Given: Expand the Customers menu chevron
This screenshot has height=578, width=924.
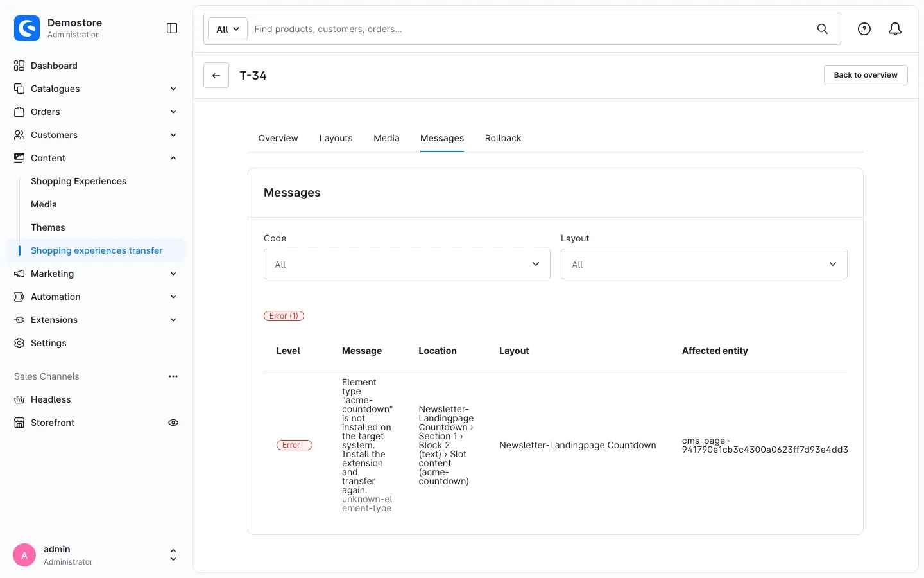Looking at the screenshot, I should pyautogui.click(x=173, y=135).
